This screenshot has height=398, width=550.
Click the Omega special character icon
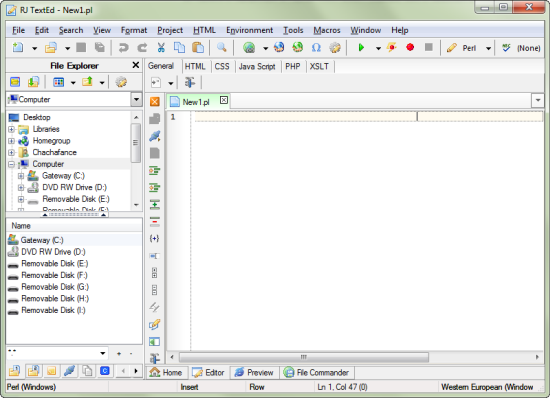(316, 47)
